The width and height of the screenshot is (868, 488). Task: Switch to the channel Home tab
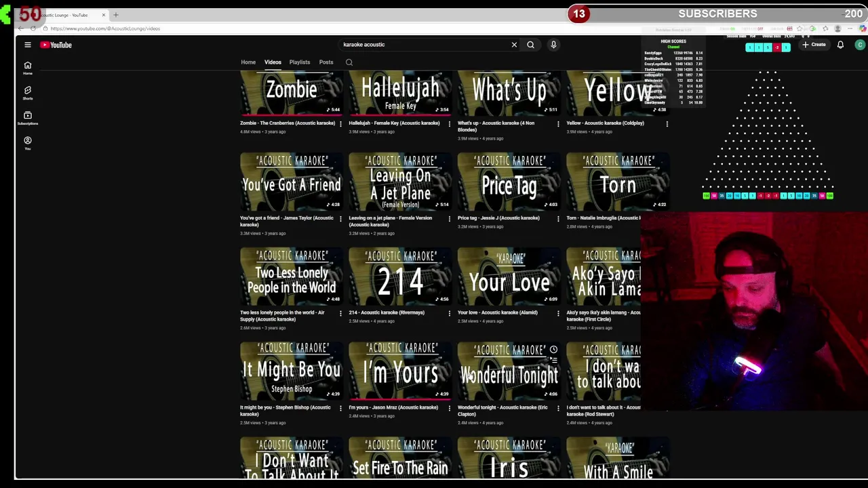tap(248, 62)
